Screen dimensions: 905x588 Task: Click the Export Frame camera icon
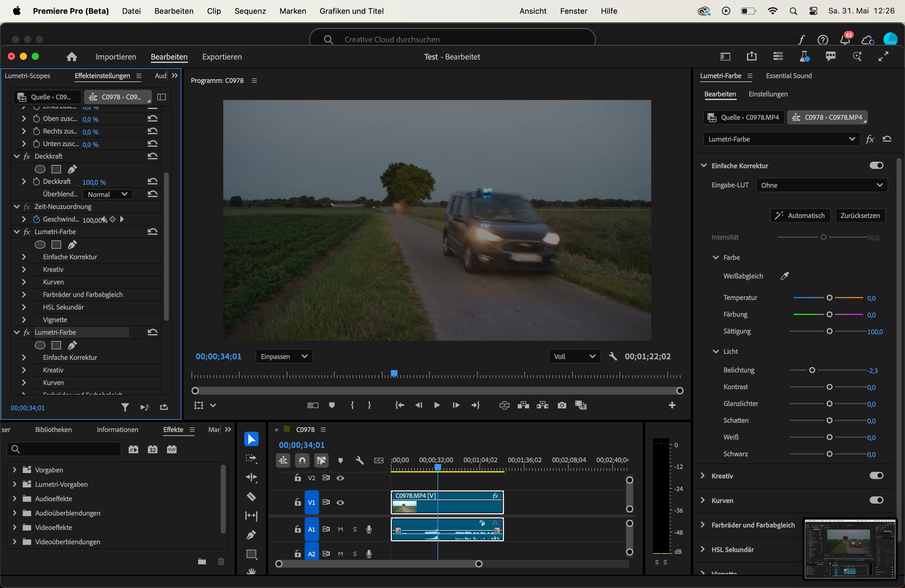tap(562, 405)
